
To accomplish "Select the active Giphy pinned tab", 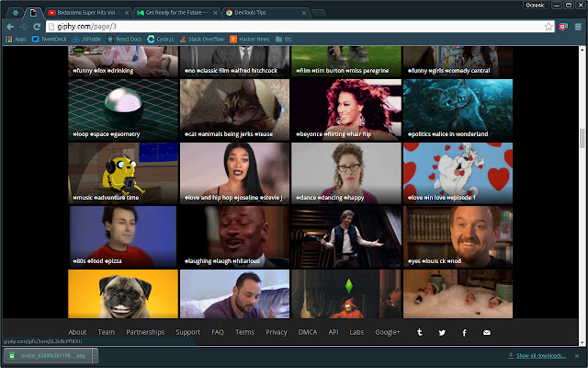I will 33,13.
